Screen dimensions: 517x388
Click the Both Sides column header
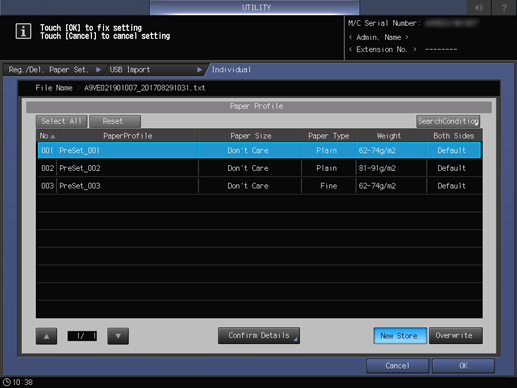tap(454, 136)
